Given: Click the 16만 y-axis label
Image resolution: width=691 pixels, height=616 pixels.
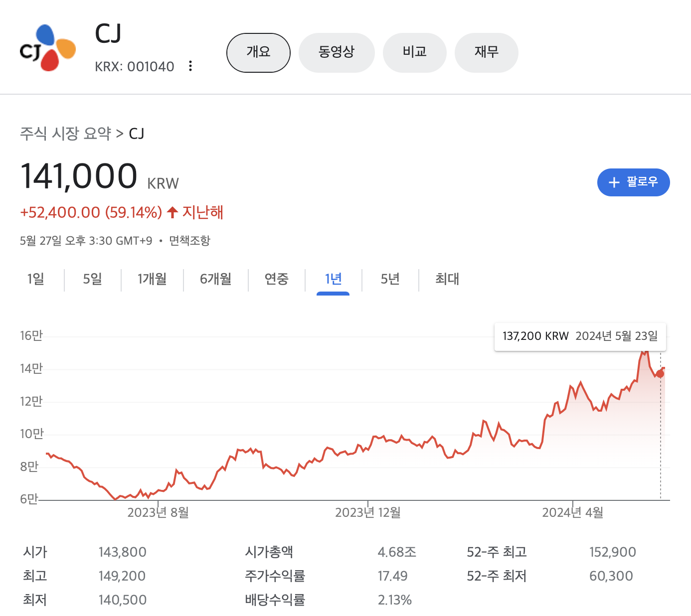Looking at the screenshot, I should pos(31,336).
